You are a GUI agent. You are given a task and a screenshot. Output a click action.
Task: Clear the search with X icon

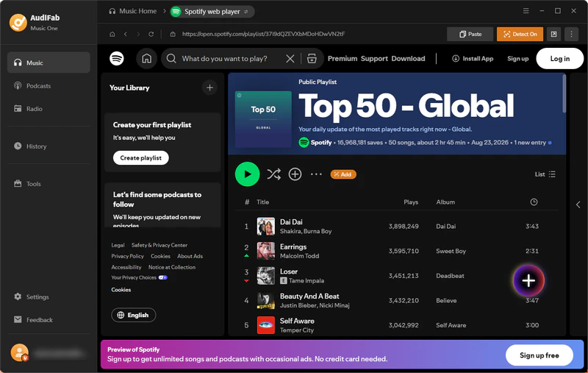pyautogui.click(x=290, y=59)
